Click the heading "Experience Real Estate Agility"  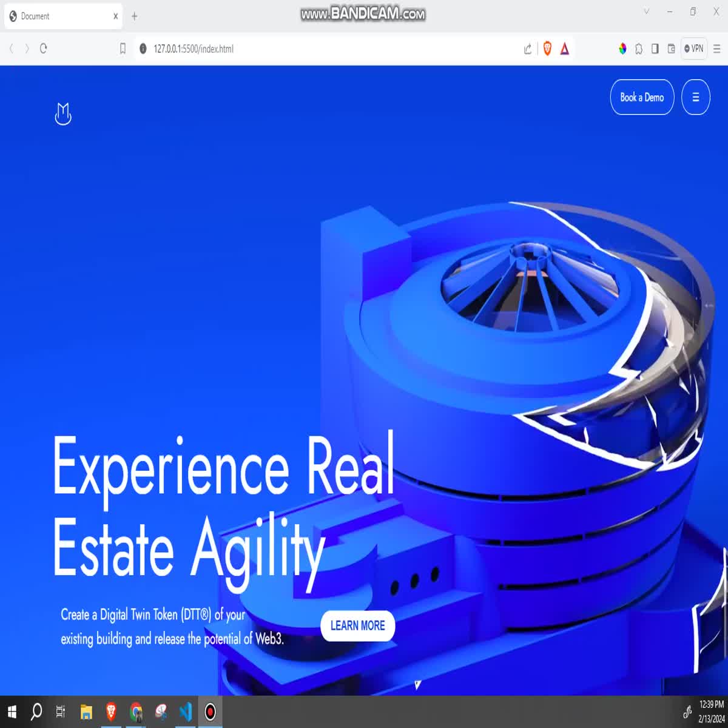(223, 511)
